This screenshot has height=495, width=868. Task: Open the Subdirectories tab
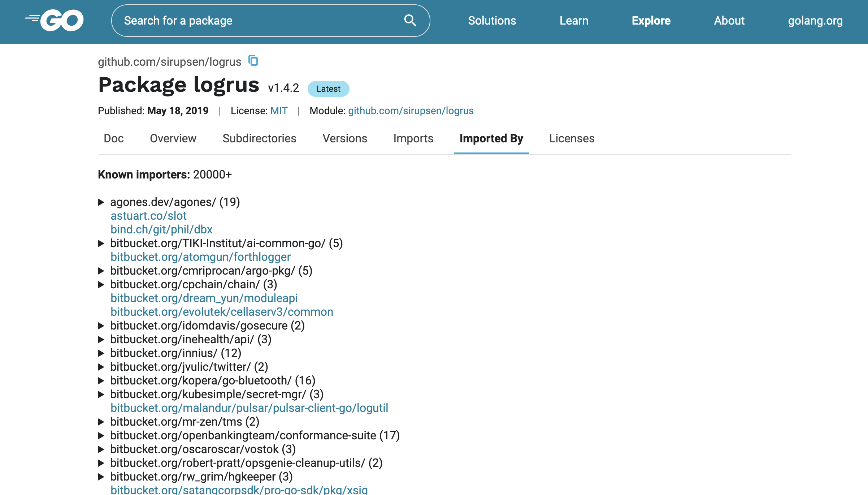259,138
